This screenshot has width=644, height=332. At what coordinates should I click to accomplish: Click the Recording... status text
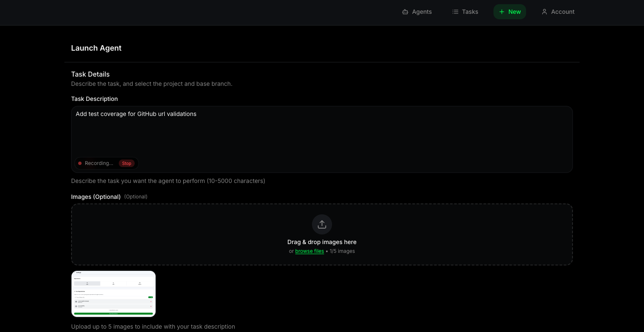99,163
